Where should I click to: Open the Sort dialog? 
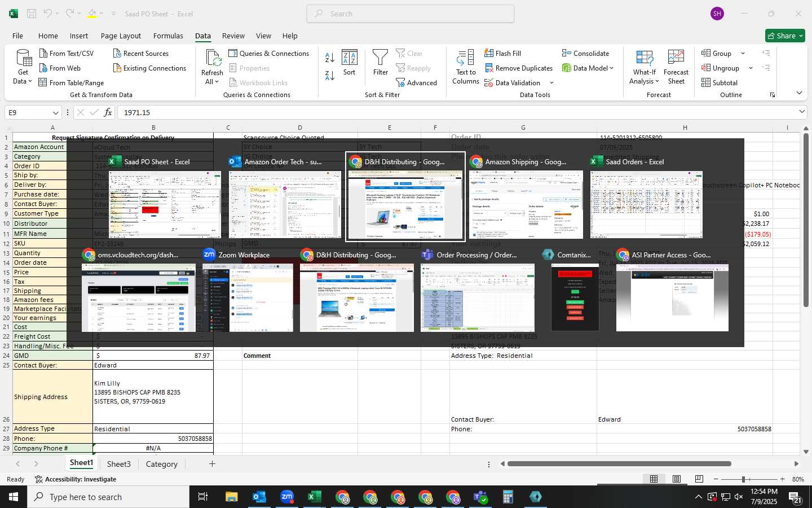350,63
